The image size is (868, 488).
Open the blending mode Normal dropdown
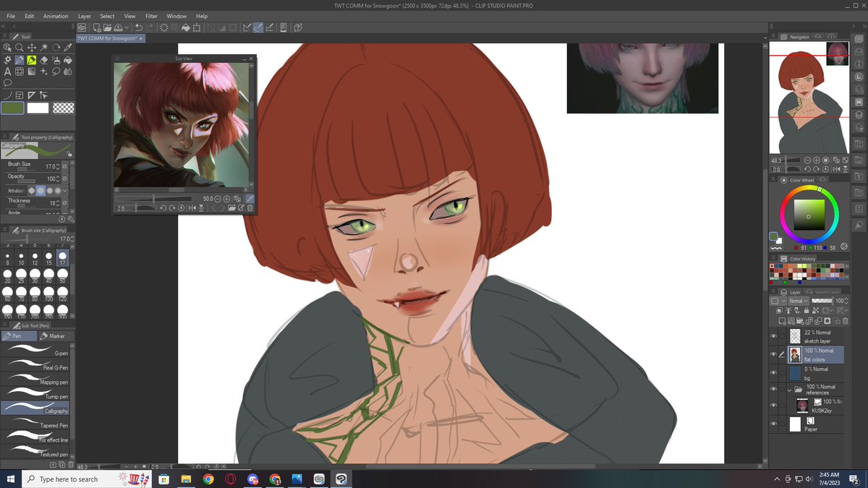click(799, 301)
